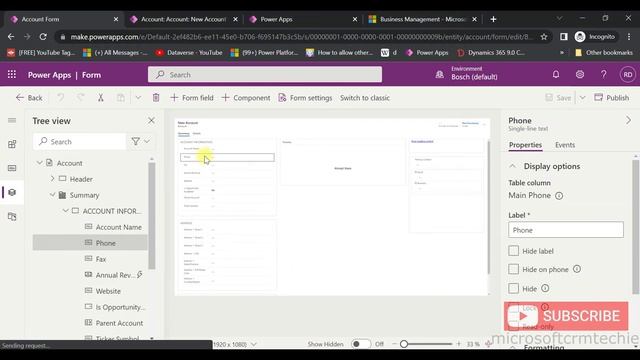Toggle the left hamburger menu
The width and height of the screenshot is (640, 360).
coord(12,120)
